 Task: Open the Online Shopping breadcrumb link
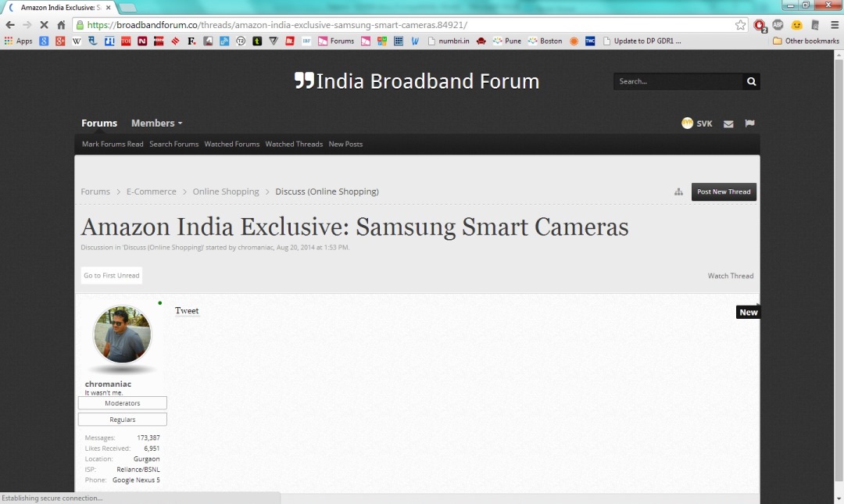coord(226,192)
